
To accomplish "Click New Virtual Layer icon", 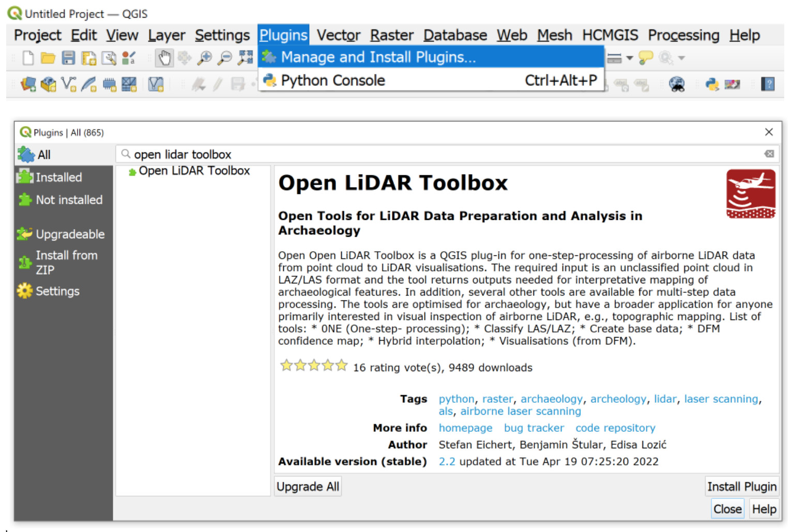I will [156, 84].
